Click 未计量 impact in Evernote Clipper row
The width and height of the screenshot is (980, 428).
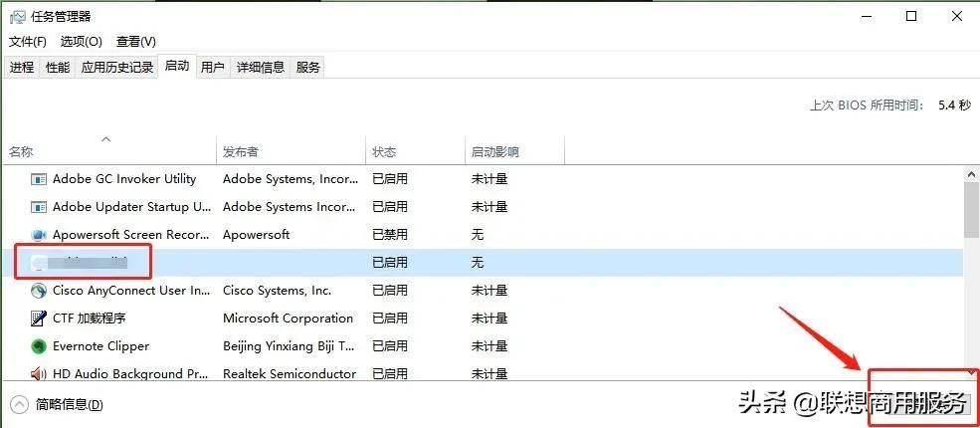click(x=490, y=346)
